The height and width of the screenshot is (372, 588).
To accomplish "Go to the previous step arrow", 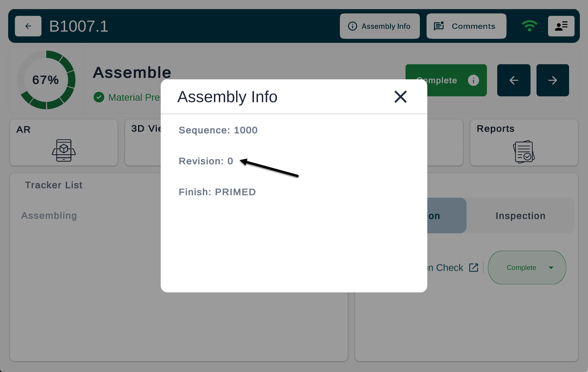I will [x=514, y=80].
